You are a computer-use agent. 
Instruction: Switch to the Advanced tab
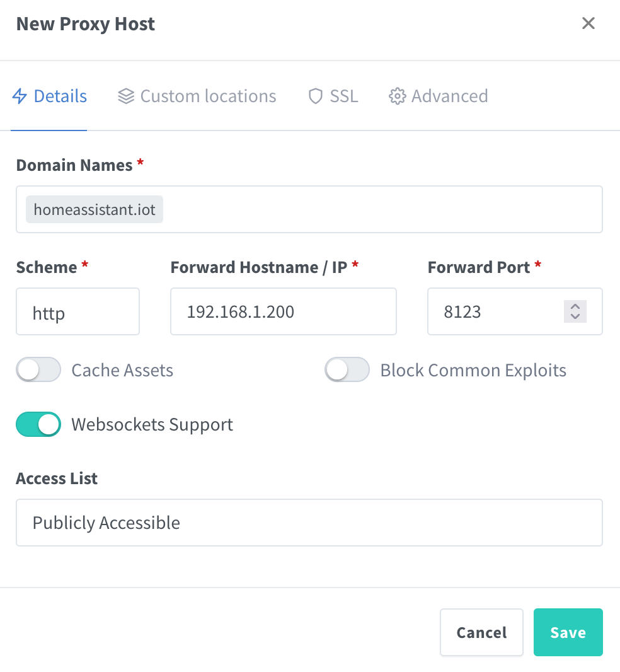tap(449, 96)
